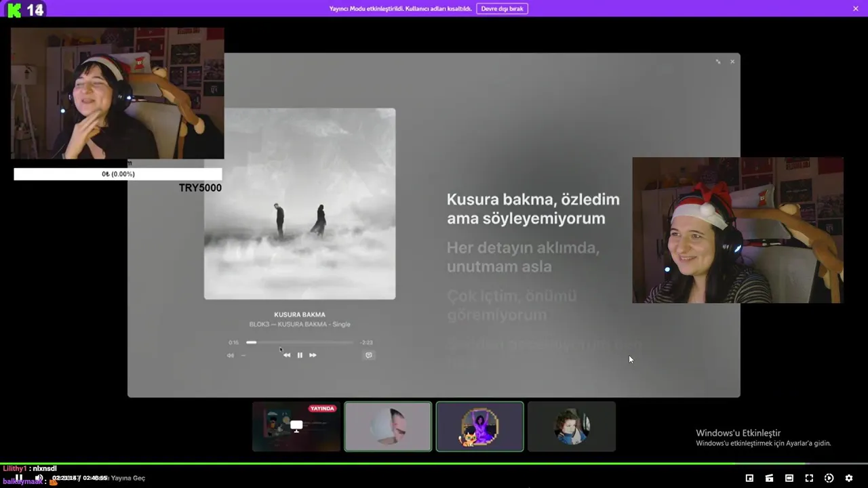
Task: Select the purple avatar participant thumbnail
Action: tap(480, 426)
